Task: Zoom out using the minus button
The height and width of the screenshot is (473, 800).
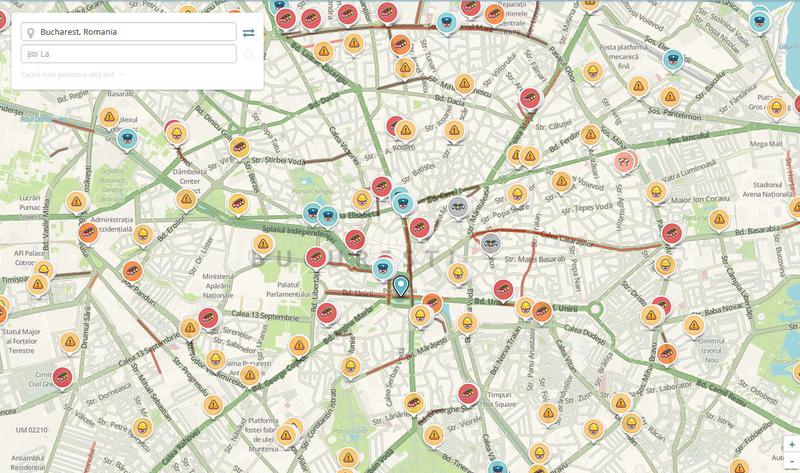Action: tap(792, 459)
